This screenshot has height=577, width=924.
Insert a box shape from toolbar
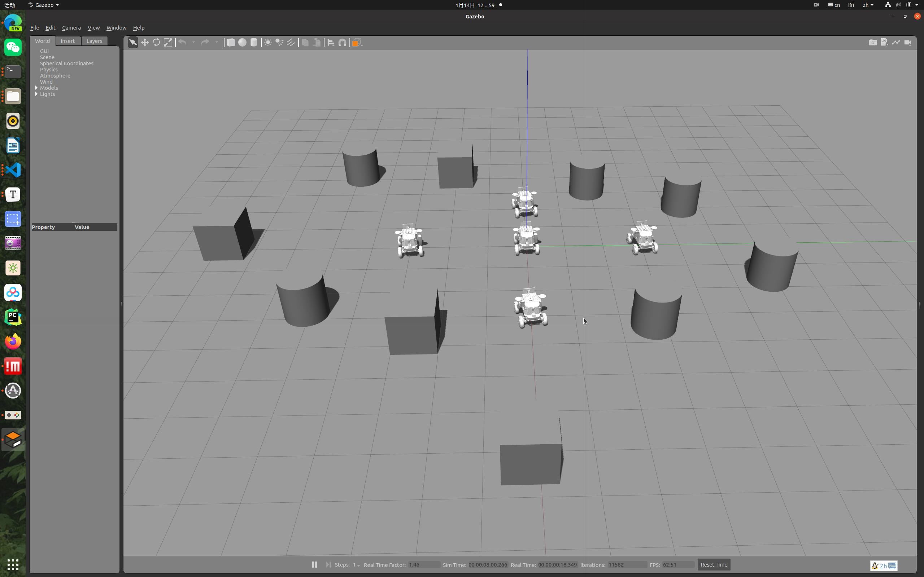[x=231, y=42]
